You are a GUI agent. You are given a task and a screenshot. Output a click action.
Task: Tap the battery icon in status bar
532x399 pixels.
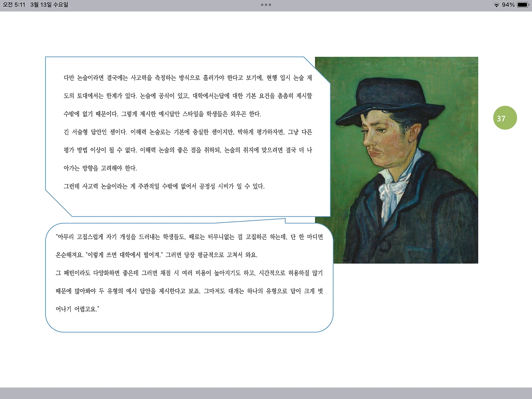[523, 5]
